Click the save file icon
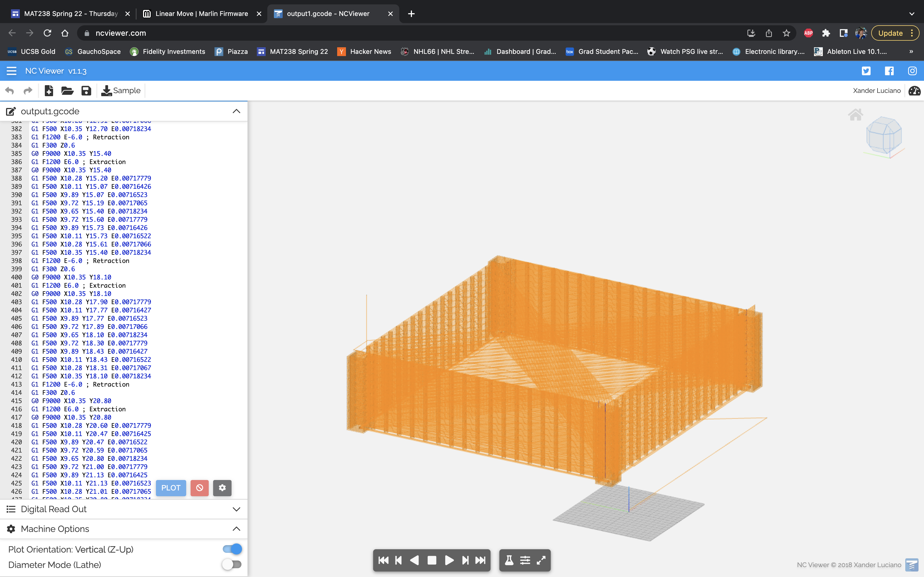The height and width of the screenshot is (577, 924). [x=86, y=90]
